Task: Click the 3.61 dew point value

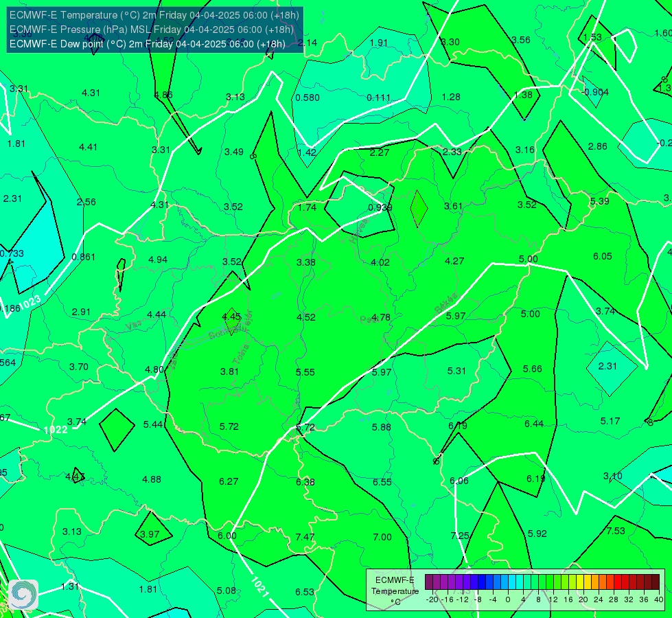Action: 453,206
